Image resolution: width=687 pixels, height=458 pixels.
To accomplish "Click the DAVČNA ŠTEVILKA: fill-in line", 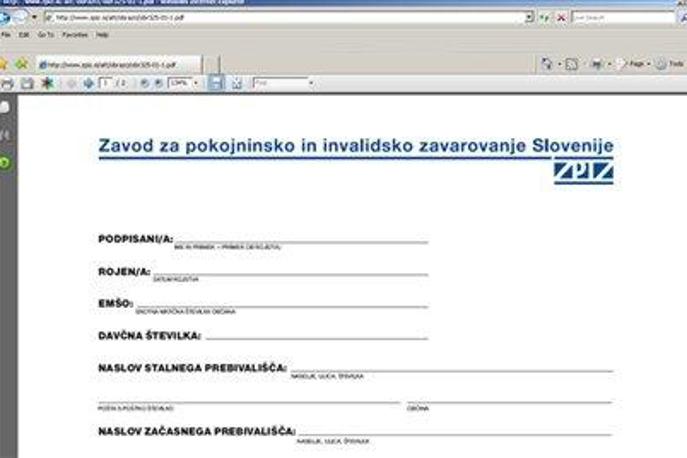I will click(316, 338).
